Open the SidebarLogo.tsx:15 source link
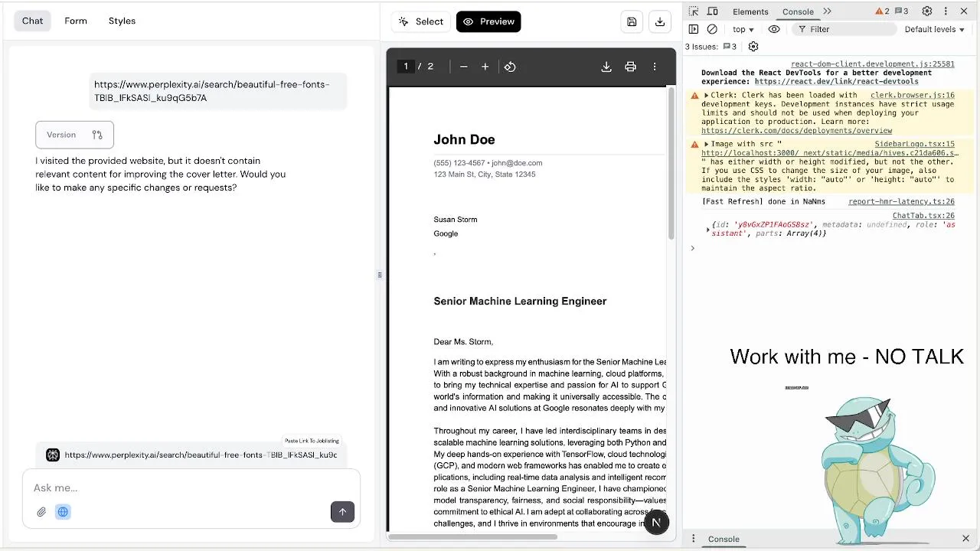The image size is (980, 551). pyautogui.click(x=915, y=144)
